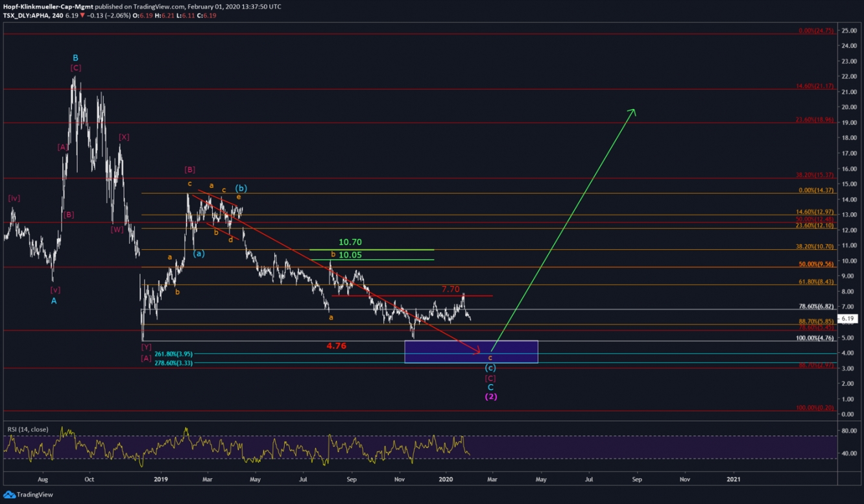
Task: Click the 278.60%(3.33) extension label
Action: click(173, 363)
